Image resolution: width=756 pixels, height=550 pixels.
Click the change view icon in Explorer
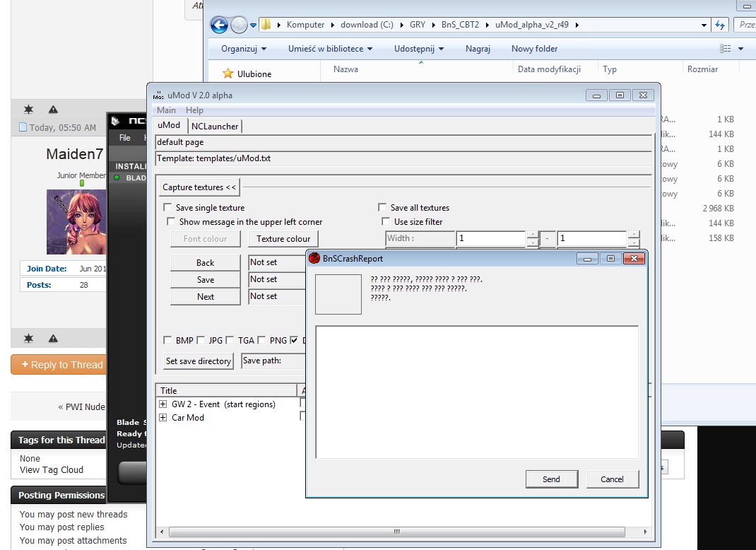tap(725, 49)
